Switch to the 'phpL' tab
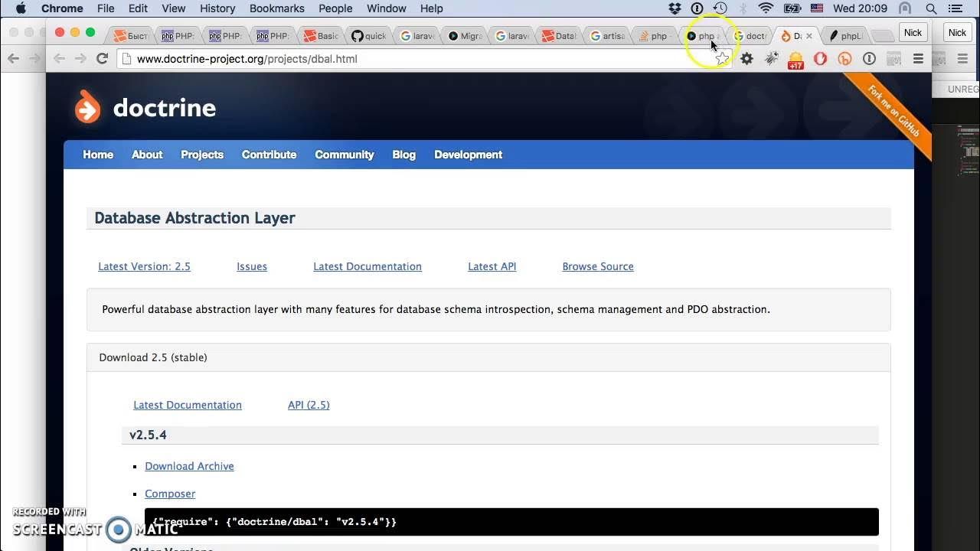Image resolution: width=980 pixels, height=551 pixels. pos(845,36)
